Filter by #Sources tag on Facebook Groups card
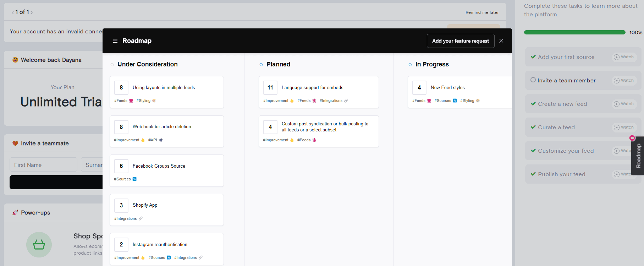644x266 pixels. coord(125,179)
